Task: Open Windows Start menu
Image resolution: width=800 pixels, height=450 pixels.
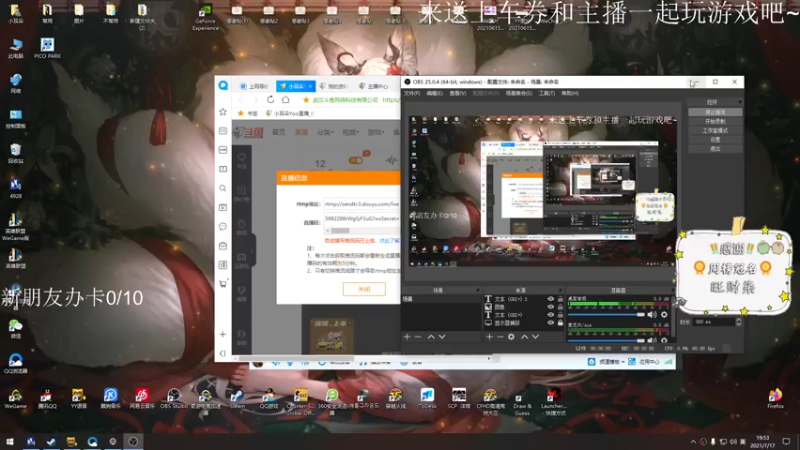Action: coord(10,441)
